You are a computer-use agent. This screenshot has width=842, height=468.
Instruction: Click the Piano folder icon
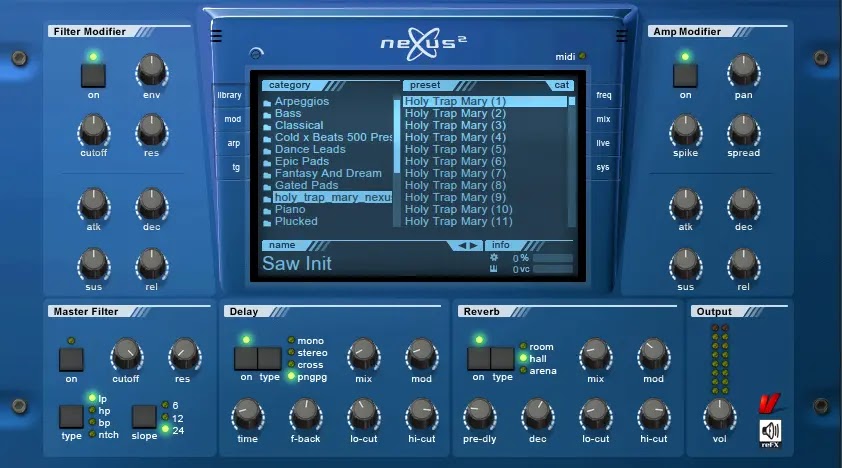click(x=267, y=210)
